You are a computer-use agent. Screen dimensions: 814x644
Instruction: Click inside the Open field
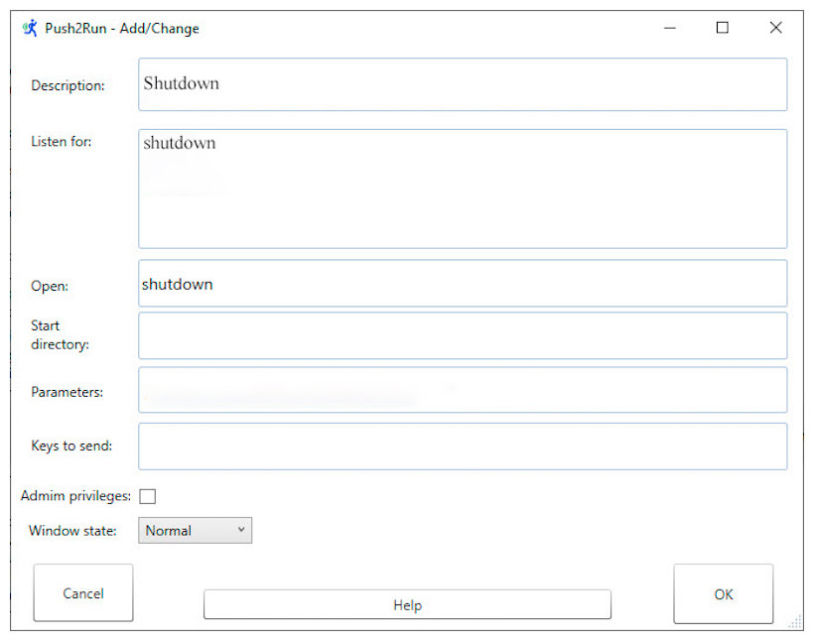[x=463, y=284]
